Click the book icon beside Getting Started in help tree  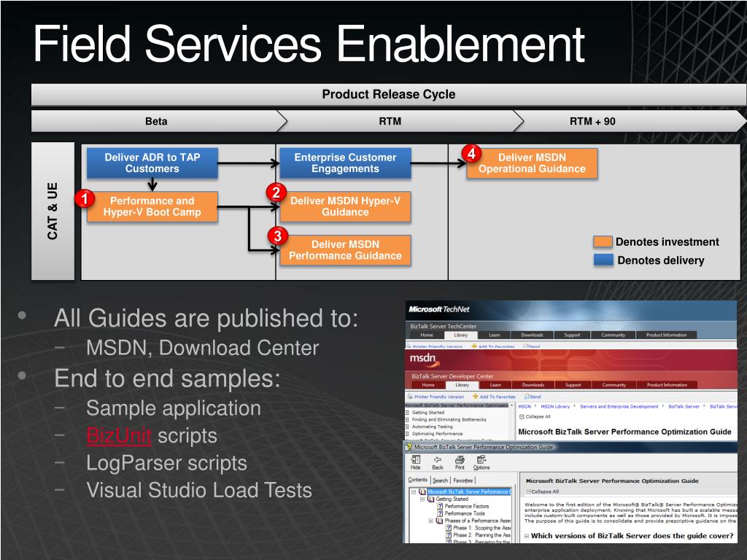[x=430, y=499]
